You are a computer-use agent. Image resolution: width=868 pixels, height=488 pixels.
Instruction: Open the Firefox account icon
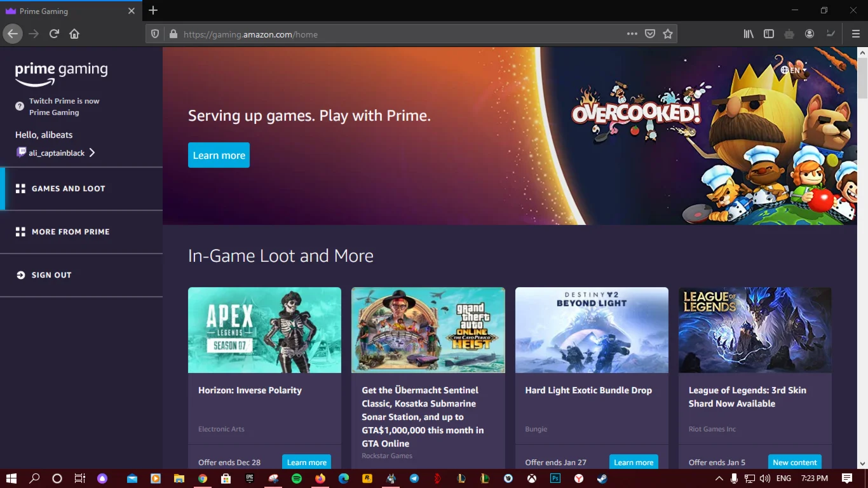coord(810,34)
